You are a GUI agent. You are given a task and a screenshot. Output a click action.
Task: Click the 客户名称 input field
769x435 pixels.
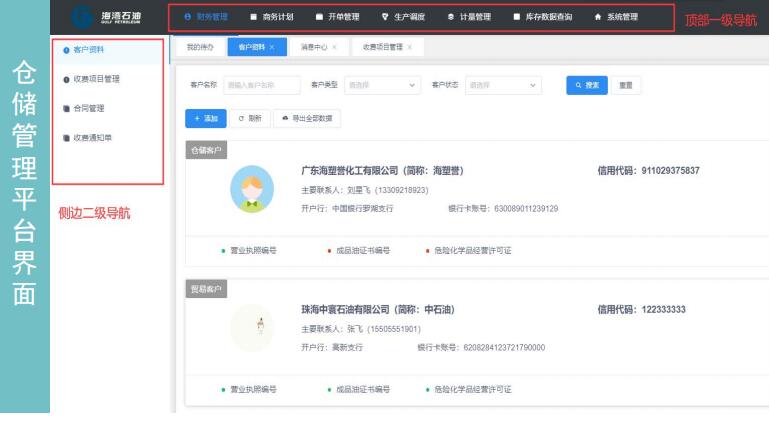coord(262,86)
